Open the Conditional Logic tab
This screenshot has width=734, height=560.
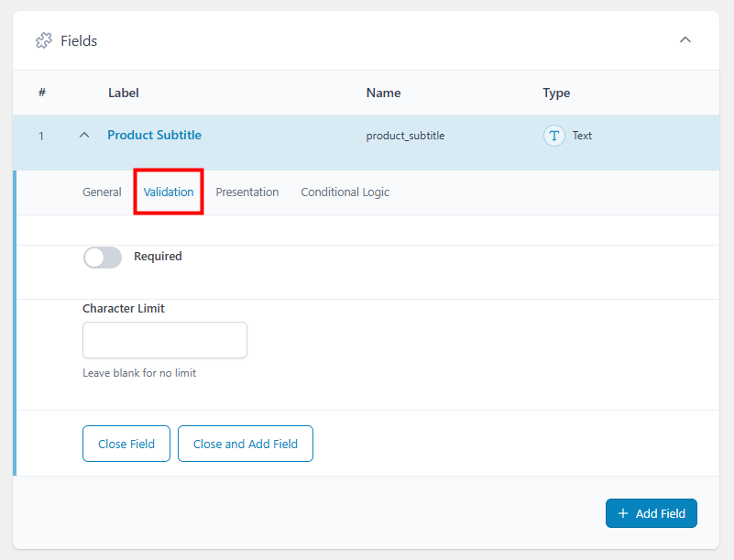(x=345, y=192)
